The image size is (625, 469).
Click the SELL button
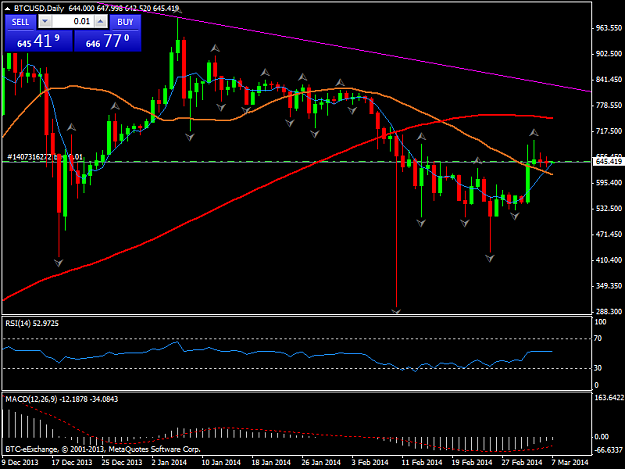(x=20, y=22)
